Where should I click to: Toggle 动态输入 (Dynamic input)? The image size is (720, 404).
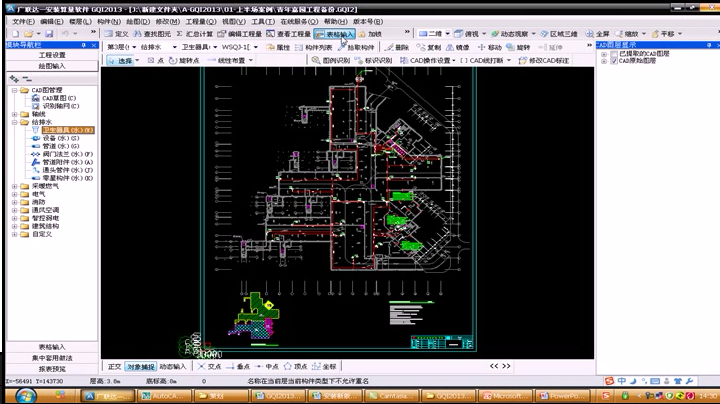(x=173, y=366)
